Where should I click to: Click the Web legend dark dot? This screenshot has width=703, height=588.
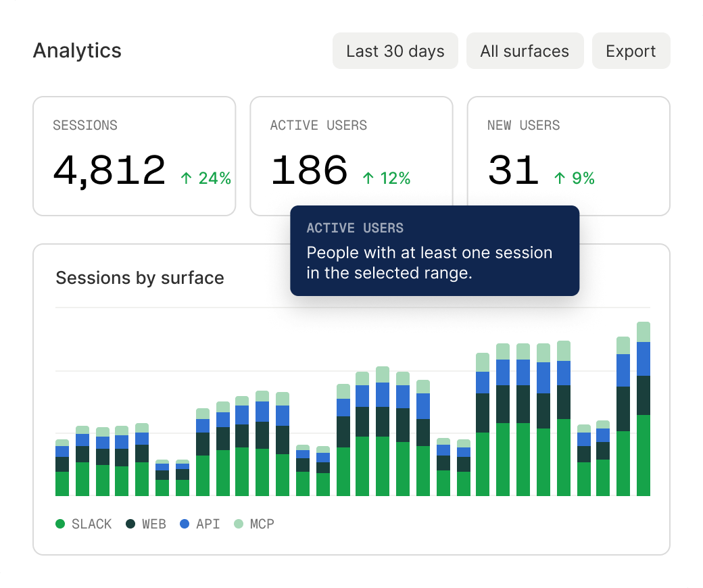pyautogui.click(x=130, y=524)
